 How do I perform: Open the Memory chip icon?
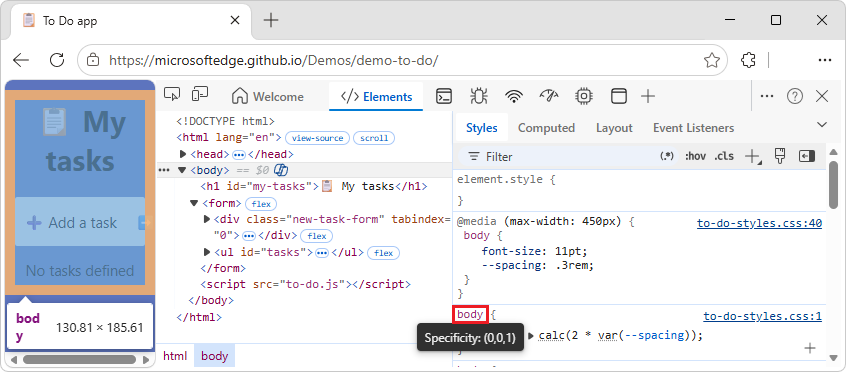click(583, 96)
